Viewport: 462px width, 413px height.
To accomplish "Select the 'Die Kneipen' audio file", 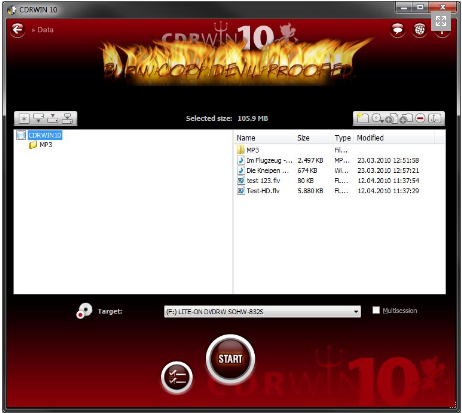I will pos(268,170).
